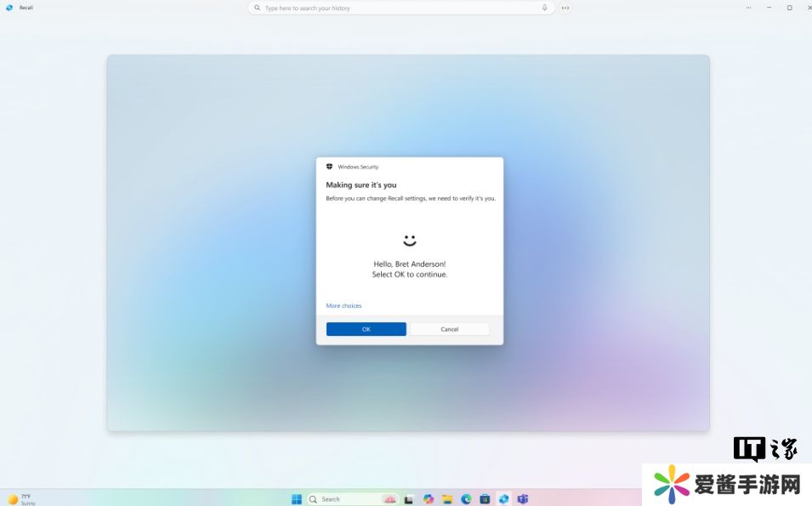Image resolution: width=812 pixels, height=506 pixels.
Task: Open Task View from the taskbar
Action: pyautogui.click(x=409, y=499)
